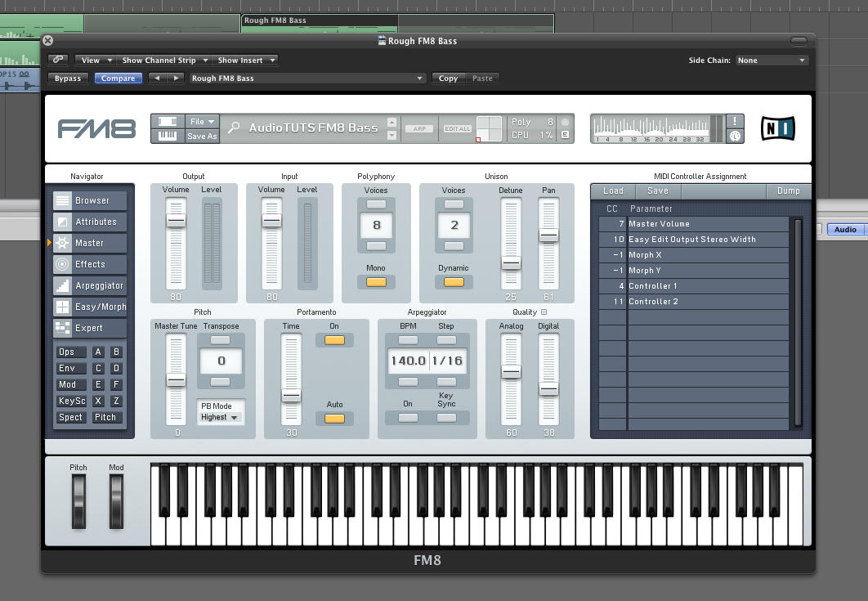
Task: Click the small icon next to Quality
Action: 544,312
